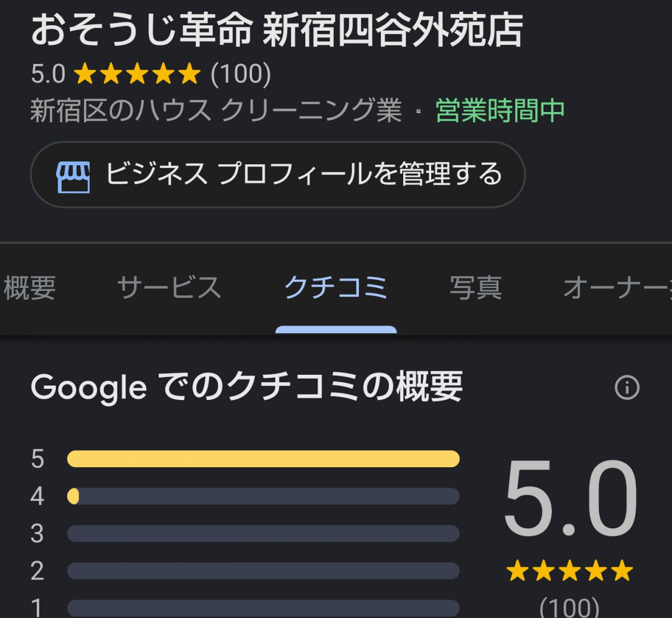Click the business title おそうじ革命 新宿四谷外苑店
This screenshot has width=672, height=618.
(x=277, y=30)
